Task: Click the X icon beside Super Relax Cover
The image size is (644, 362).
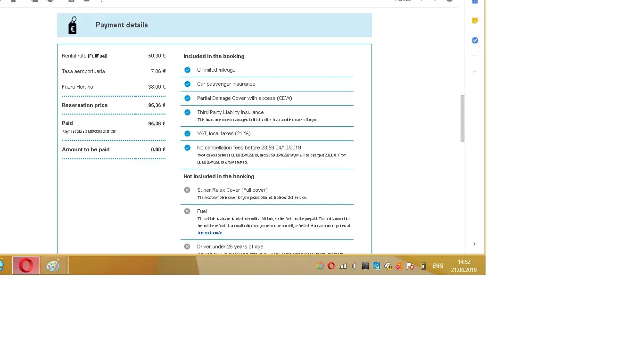Action: point(187,190)
